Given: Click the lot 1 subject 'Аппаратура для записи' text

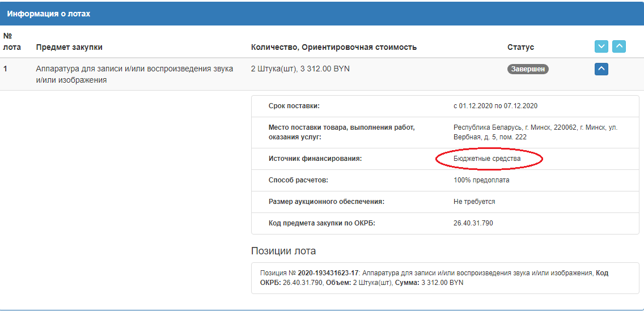Looking at the screenshot, I should coord(135,74).
